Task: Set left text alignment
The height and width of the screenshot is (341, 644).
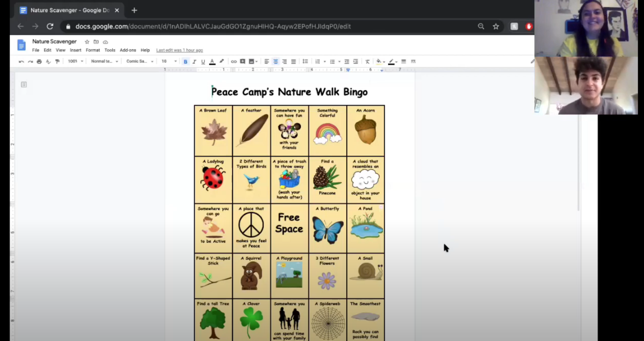Action: click(266, 62)
